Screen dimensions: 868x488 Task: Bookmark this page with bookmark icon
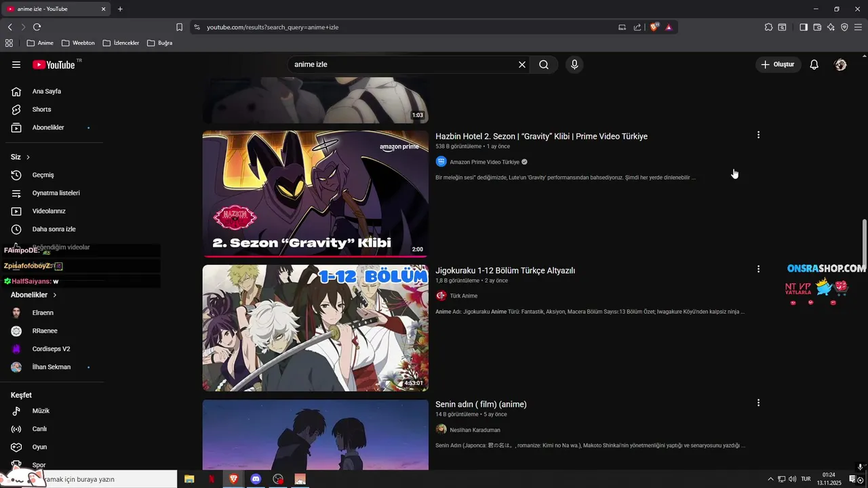[x=179, y=27]
